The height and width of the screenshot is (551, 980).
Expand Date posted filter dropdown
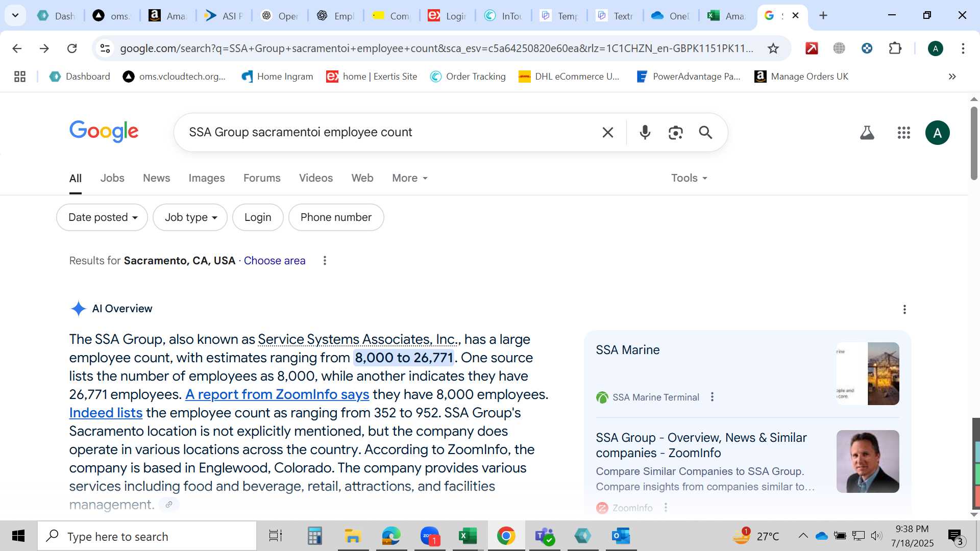click(x=102, y=217)
